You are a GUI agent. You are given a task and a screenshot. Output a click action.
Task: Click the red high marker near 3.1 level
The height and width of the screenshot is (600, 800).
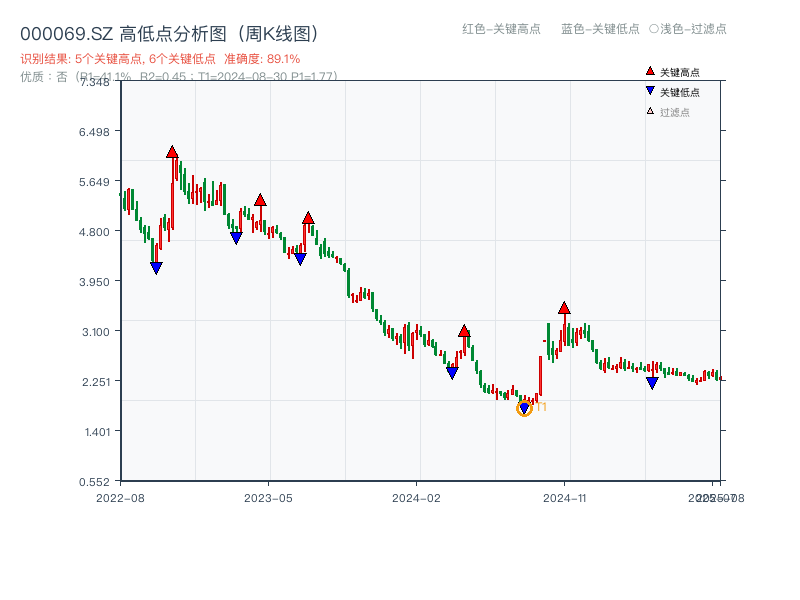pos(464,331)
